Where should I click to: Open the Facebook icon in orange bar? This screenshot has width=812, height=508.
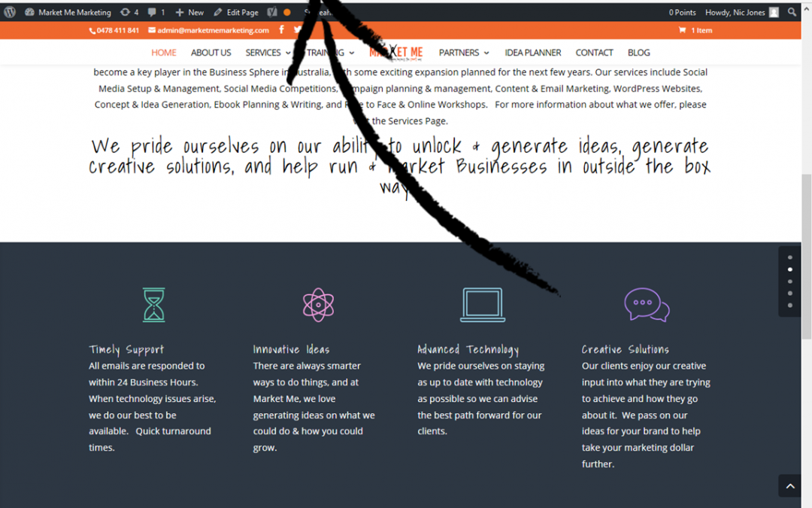tap(281, 29)
